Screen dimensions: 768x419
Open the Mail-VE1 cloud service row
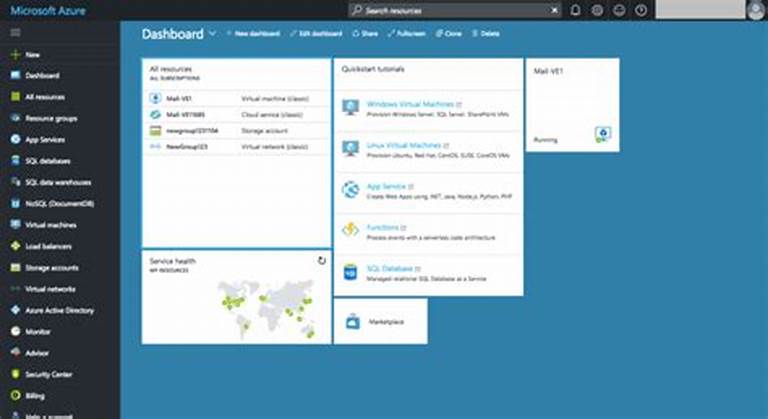pos(236,115)
